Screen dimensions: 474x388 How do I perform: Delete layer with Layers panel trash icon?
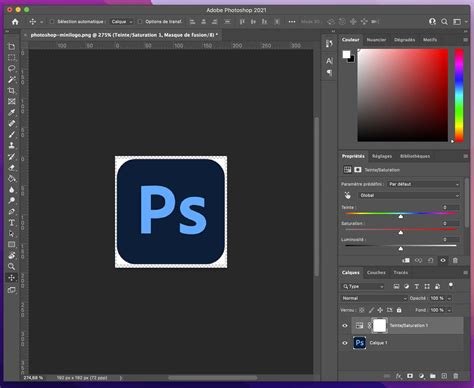click(456, 376)
